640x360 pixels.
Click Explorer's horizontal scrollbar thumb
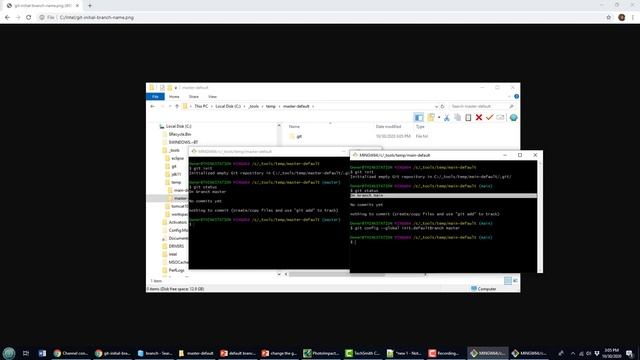(337, 274)
